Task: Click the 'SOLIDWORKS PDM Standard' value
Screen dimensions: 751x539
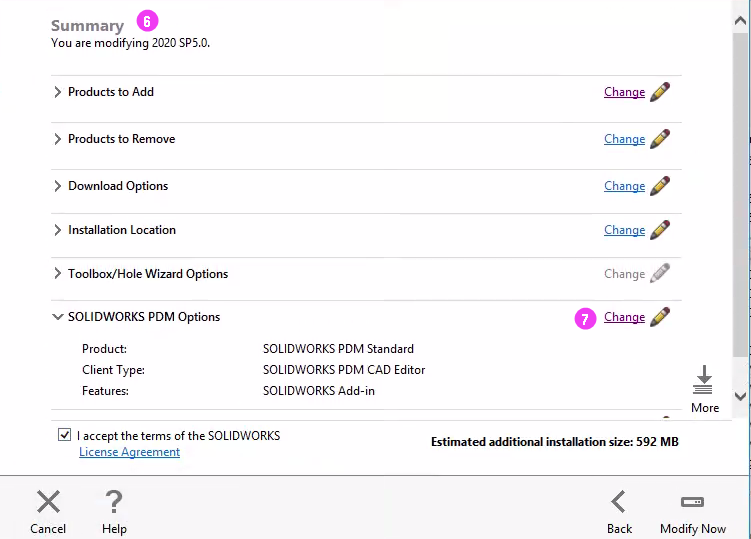Action: point(338,348)
